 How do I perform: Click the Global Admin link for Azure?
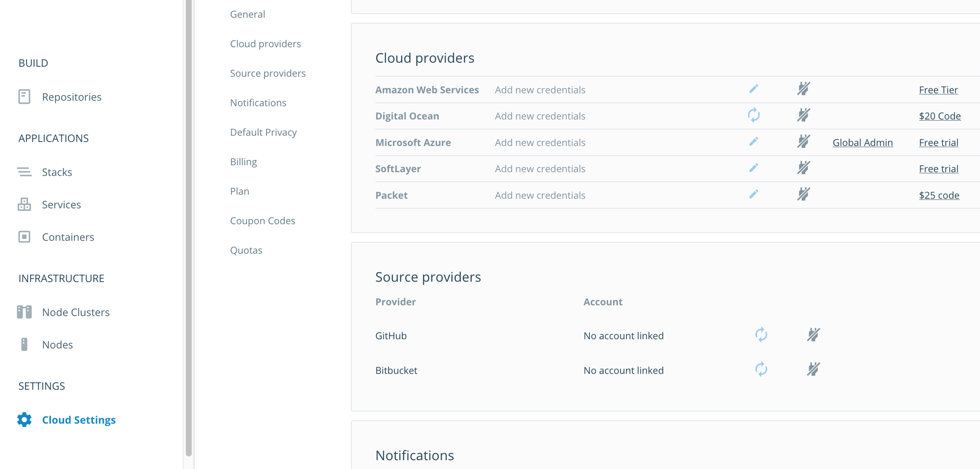(862, 142)
